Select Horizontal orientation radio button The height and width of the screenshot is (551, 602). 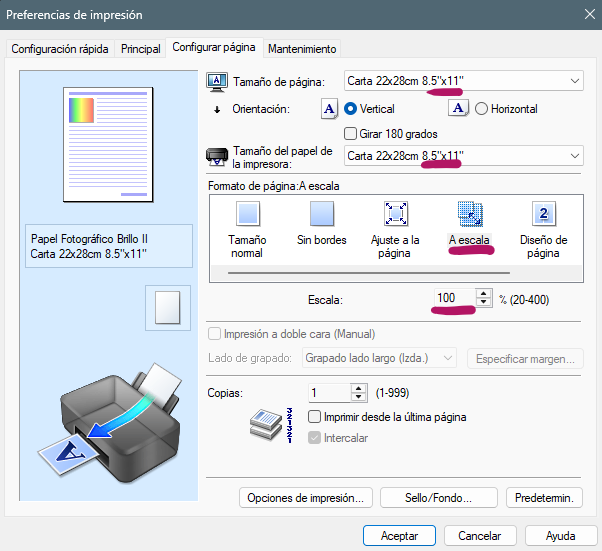point(481,109)
